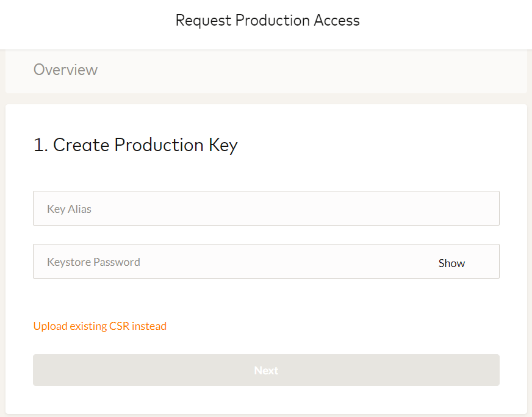Focus the Keystore Password field
This screenshot has width=532, height=417.
[x=232, y=262]
